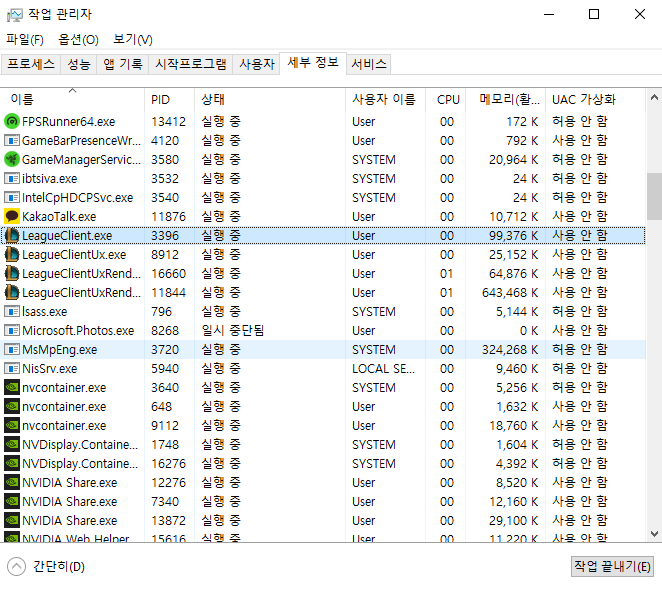Click the scrollbar down arrow

654,534
